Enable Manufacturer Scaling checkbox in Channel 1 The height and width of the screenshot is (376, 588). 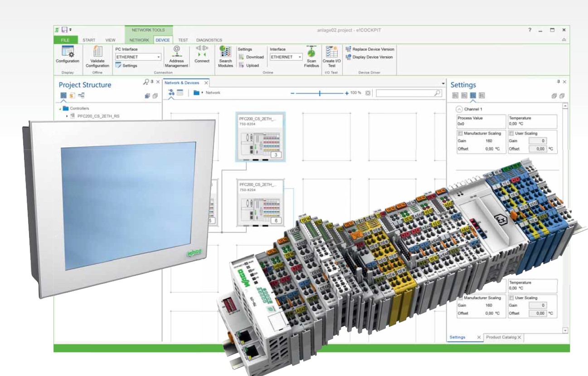point(460,134)
